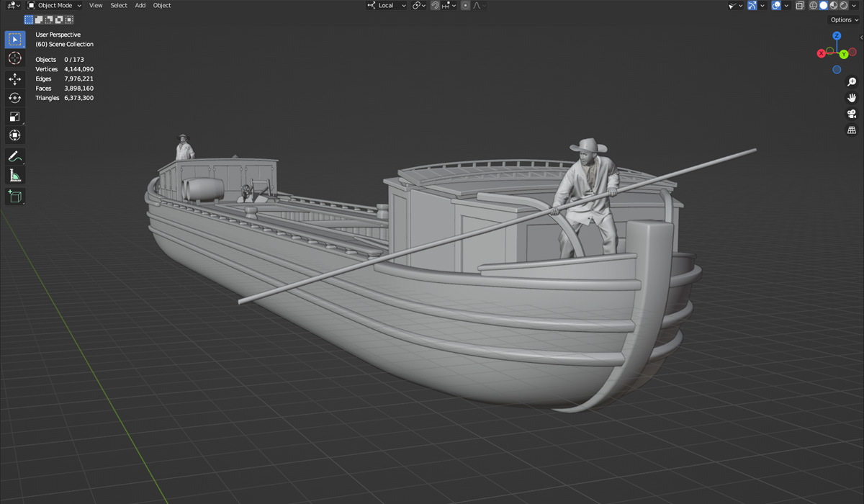The height and width of the screenshot is (504, 864).
Task: Toggle snapping magnet on or off
Action: (x=435, y=6)
